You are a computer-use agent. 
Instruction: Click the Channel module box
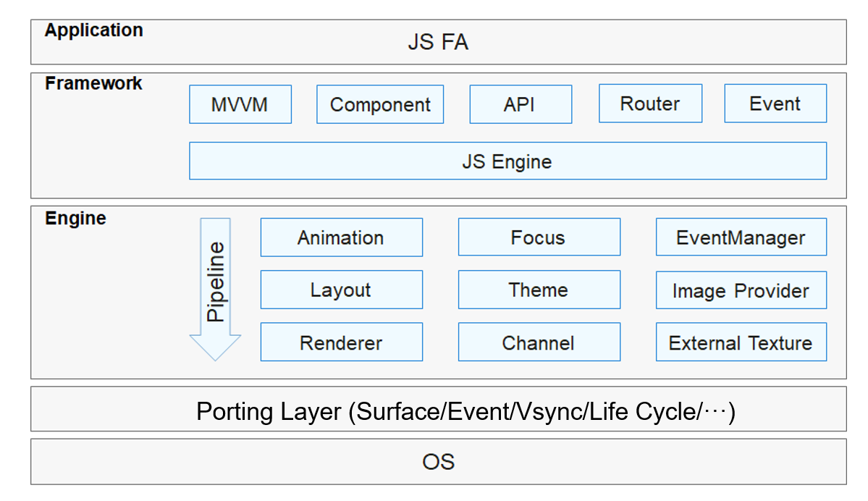(539, 342)
